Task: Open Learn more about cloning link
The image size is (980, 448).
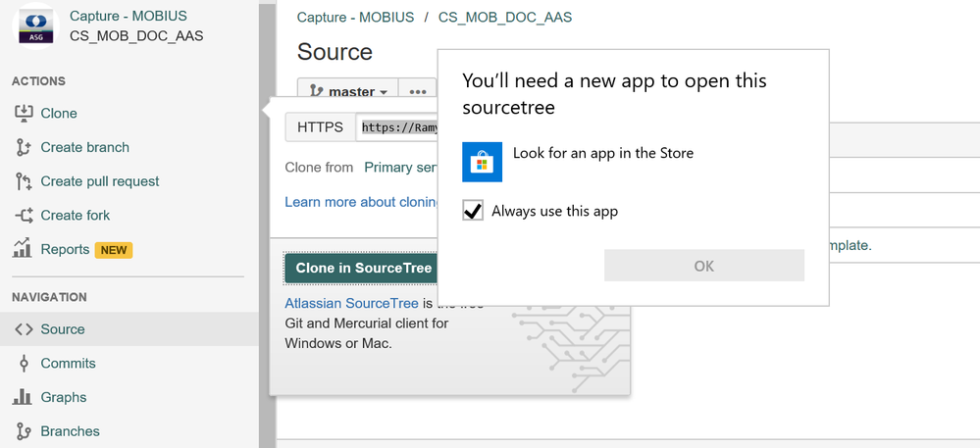Action: tap(362, 202)
